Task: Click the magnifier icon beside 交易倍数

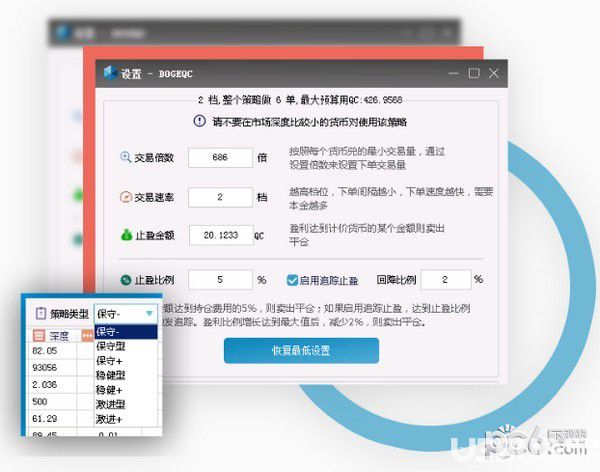Action: pyautogui.click(x=126, y=157)
